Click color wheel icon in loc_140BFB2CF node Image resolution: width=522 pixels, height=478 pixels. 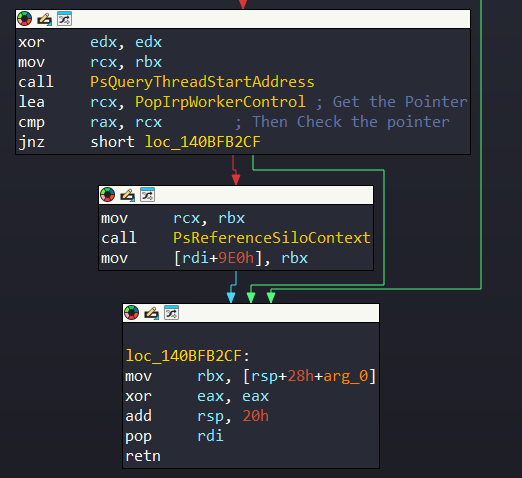tap(132, 313)
